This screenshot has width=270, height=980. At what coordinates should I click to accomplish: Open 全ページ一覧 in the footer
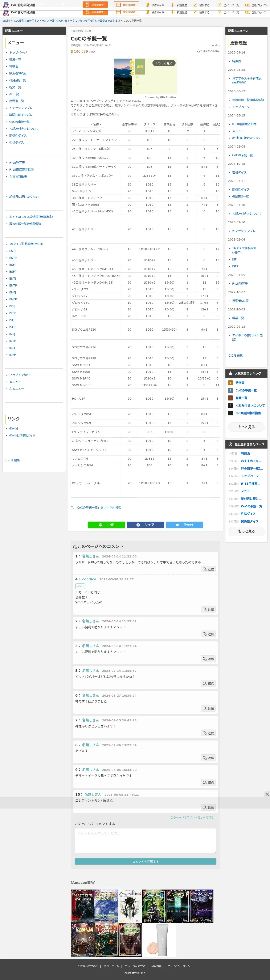point(111,966)
